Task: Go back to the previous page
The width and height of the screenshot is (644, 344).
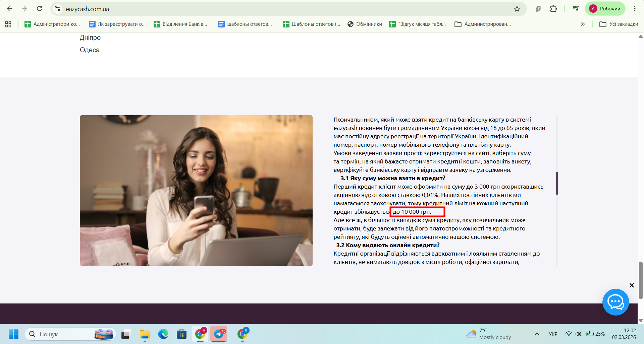Action: (x=9, y=9)
